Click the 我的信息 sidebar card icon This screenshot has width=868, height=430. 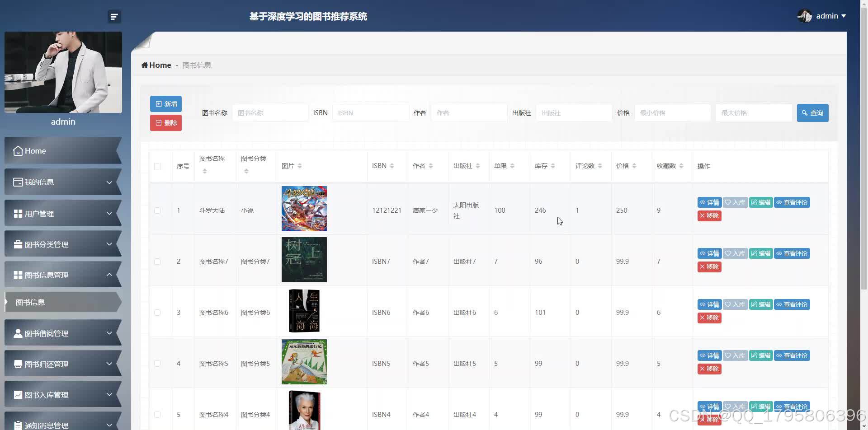[x=18, y=182]
